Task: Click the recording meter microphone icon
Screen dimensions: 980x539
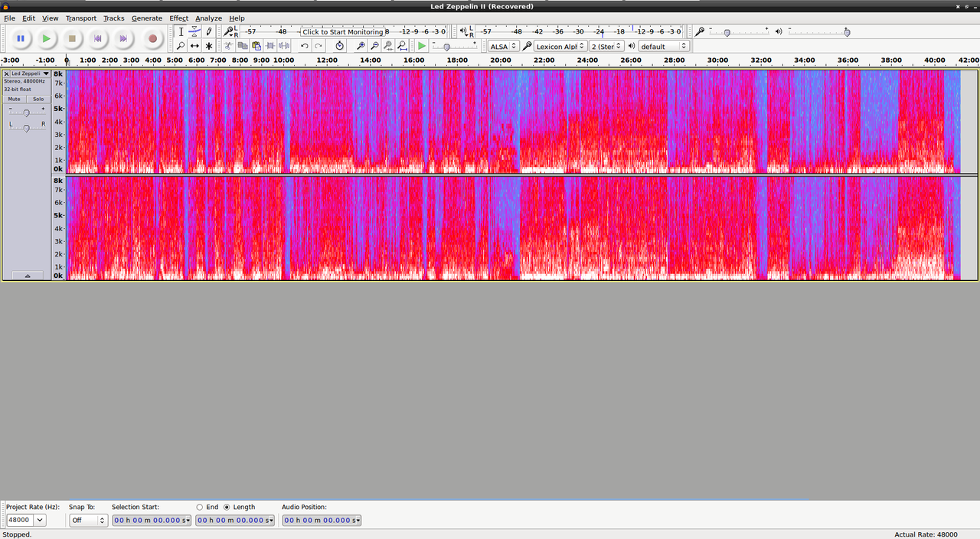Action: tap(230, 31)
